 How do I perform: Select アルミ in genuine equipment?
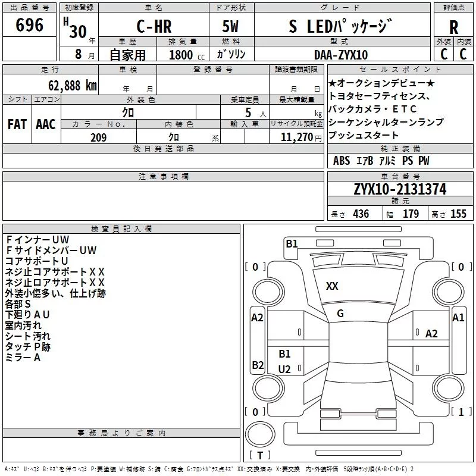pos(387,161)
